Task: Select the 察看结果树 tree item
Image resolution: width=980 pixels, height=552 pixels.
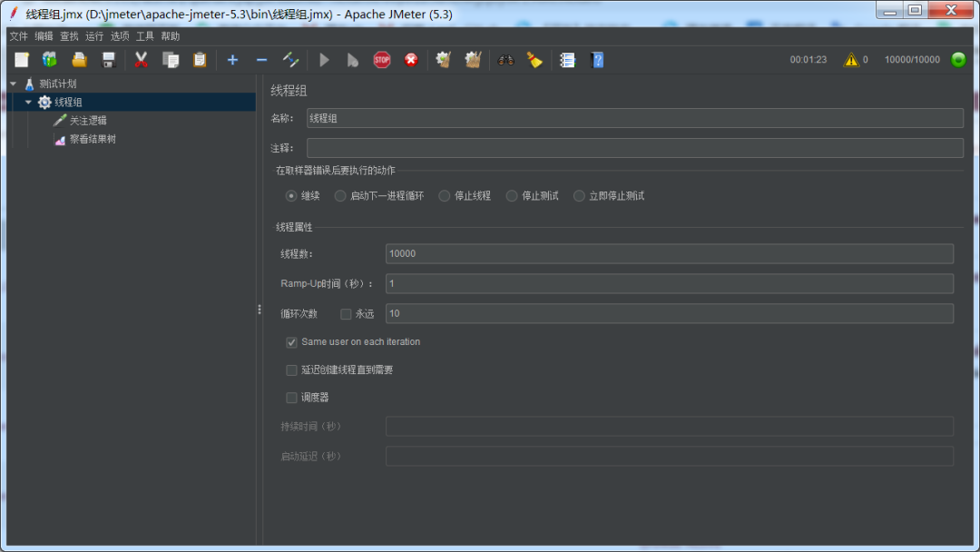Action: pyautogui.click(x=93, y=139)
